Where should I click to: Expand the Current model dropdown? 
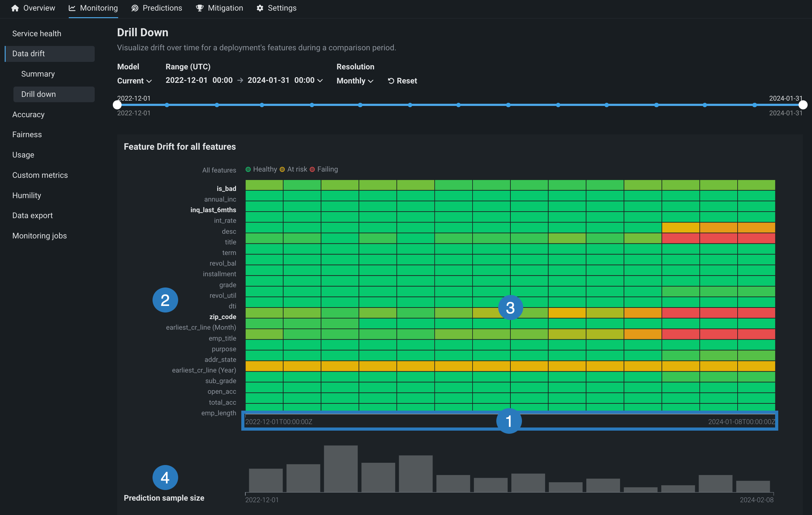[x=134, y=81]
